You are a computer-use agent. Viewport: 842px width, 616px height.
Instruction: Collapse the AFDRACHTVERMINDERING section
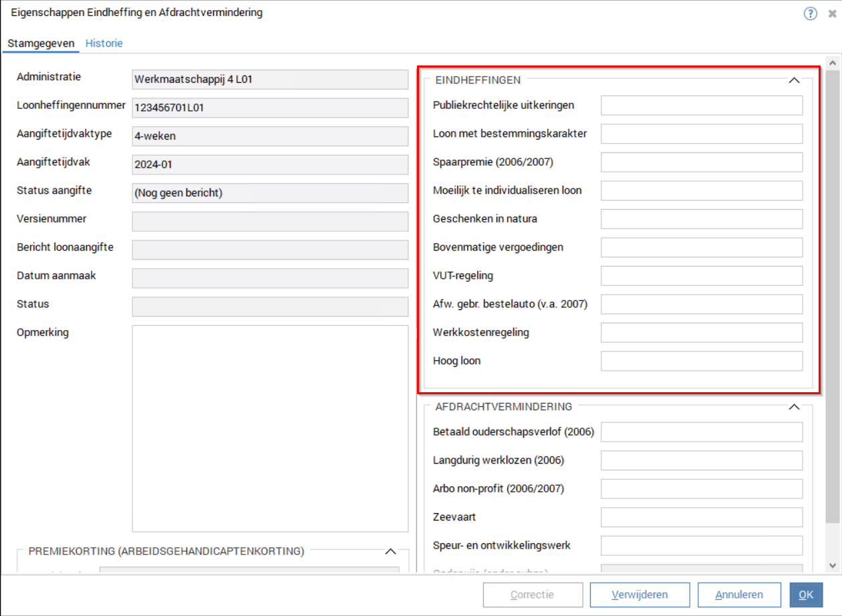(x=794, y=407)
